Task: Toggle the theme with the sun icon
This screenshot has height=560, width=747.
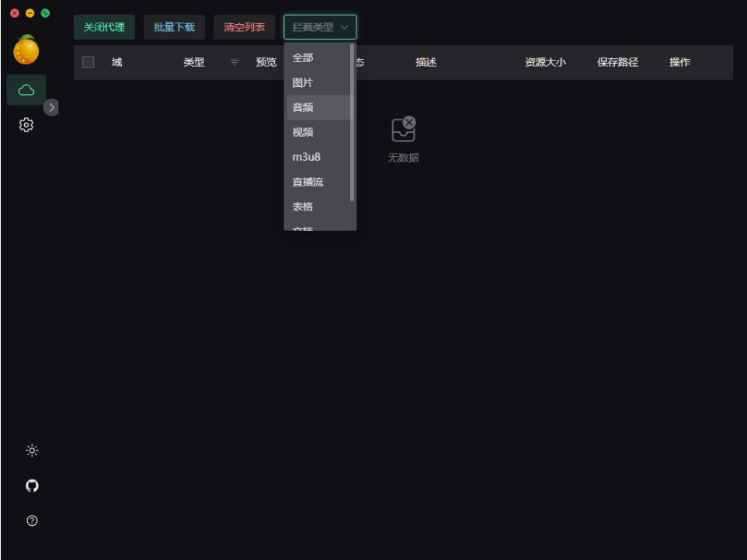Action: 31,450
